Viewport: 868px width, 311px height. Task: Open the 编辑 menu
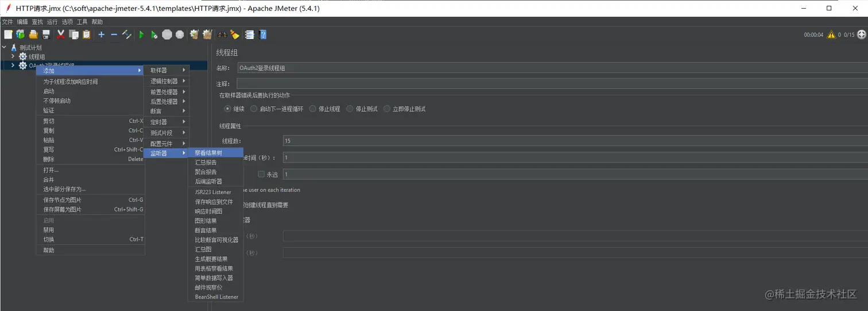coord(22,22)
